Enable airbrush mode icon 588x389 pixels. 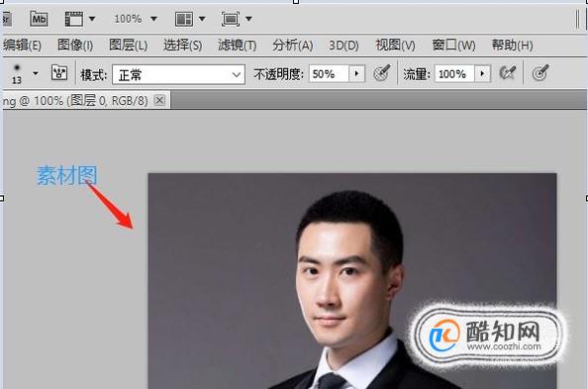pos(508,73)
